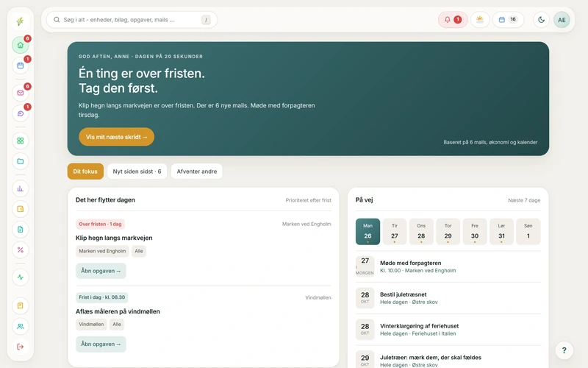Open the percent sign sidebar icon
The height and width of the screenshot is (368, 588).
(21, 250)
